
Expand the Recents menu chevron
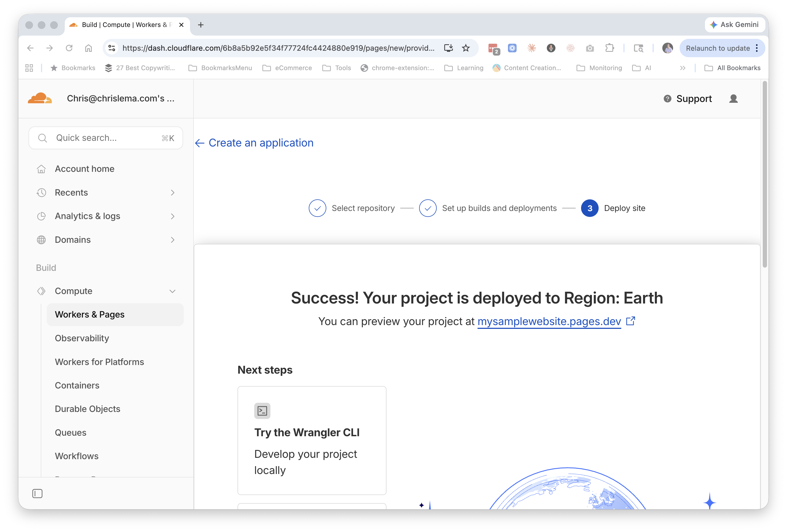coord(172,193)
